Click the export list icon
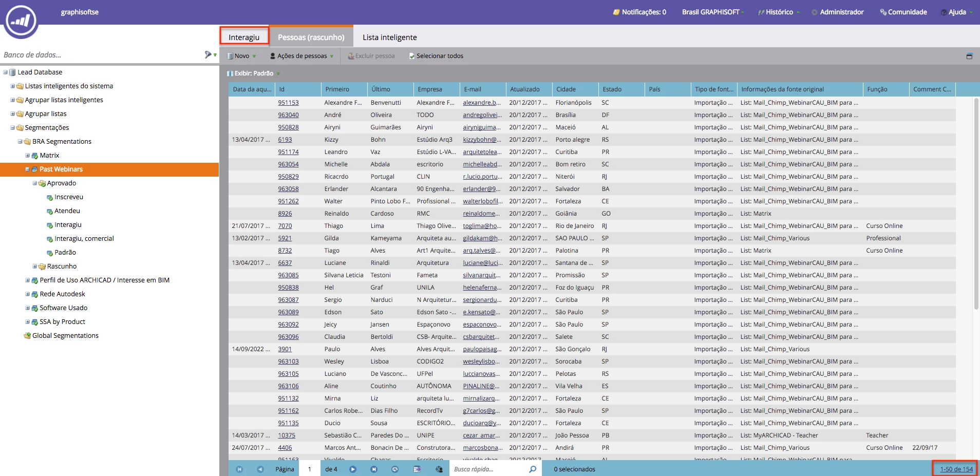 click(417, 469)
